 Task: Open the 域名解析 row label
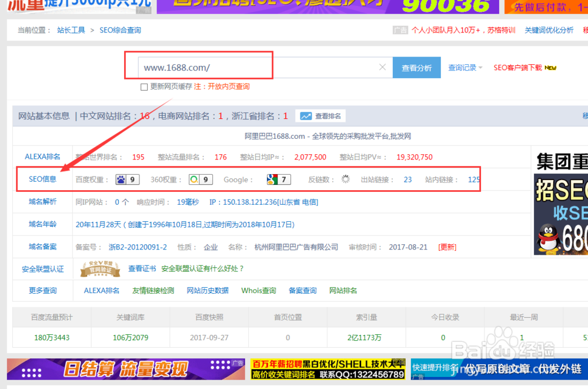pyautogui.click(x=42, y=202)
